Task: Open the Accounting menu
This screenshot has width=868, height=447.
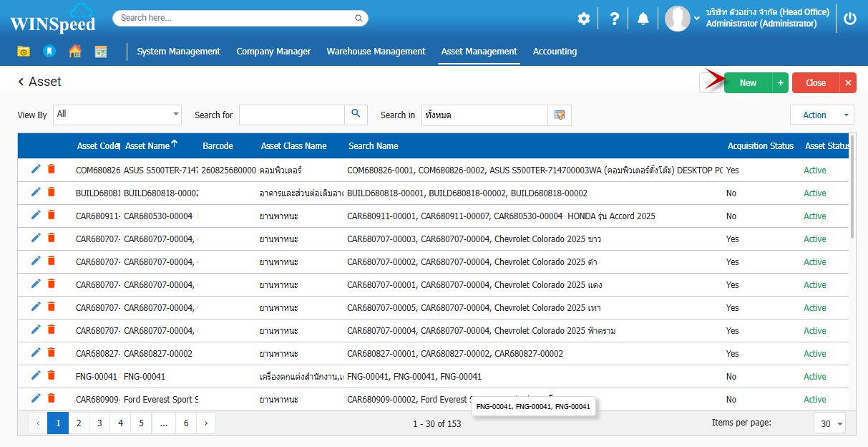Action: coord(555,52)
